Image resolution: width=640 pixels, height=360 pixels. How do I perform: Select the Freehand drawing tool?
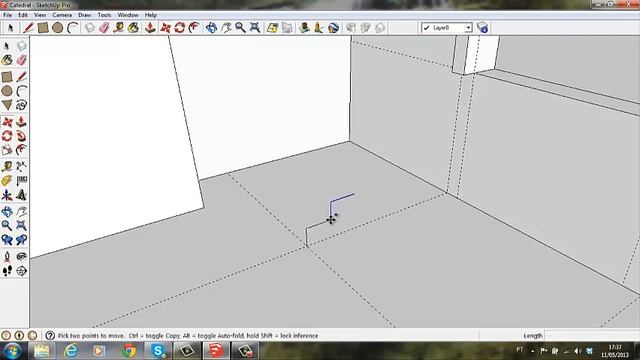tap(21, 105)
